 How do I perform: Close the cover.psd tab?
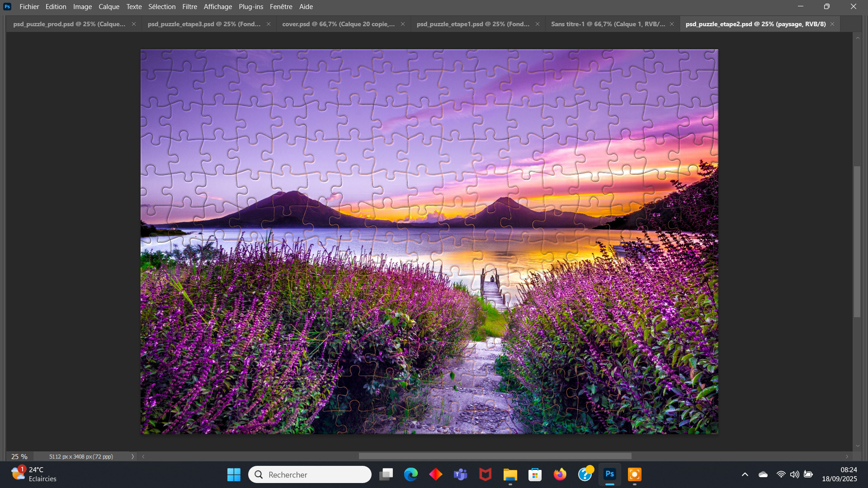403,24
